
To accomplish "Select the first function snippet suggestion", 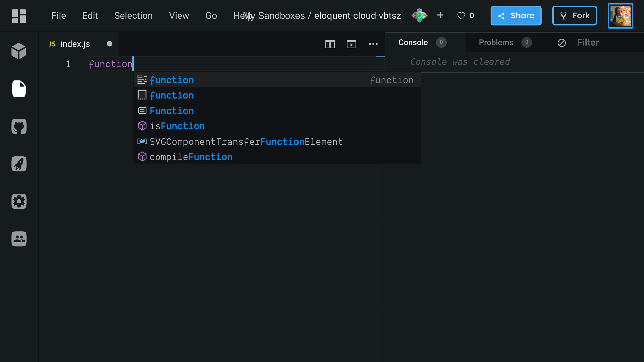I will 277,80.
